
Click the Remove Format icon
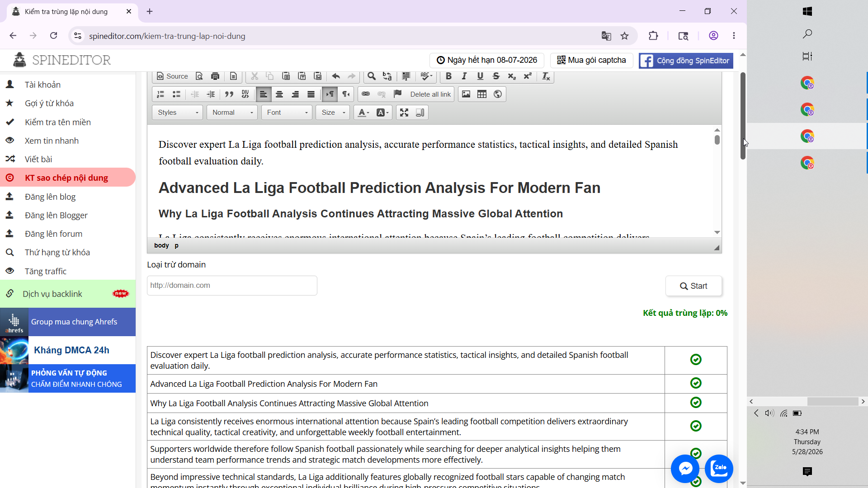[x=546, y=76]
